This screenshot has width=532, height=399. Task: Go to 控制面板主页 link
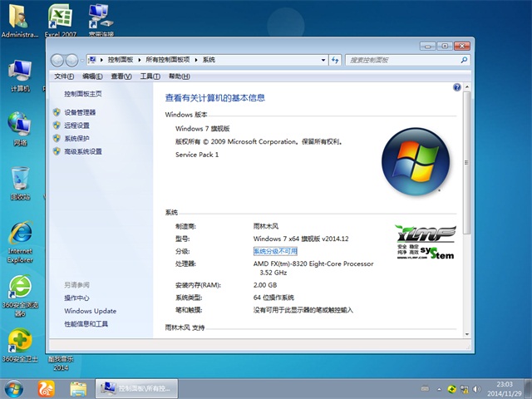[x=83, y=94]
